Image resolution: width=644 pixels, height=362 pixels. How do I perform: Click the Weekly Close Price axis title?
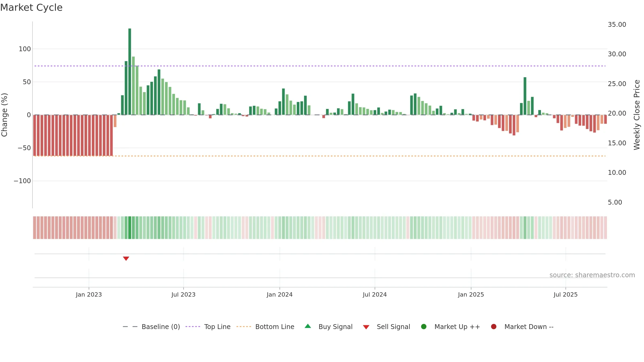[x=637, y=115]
